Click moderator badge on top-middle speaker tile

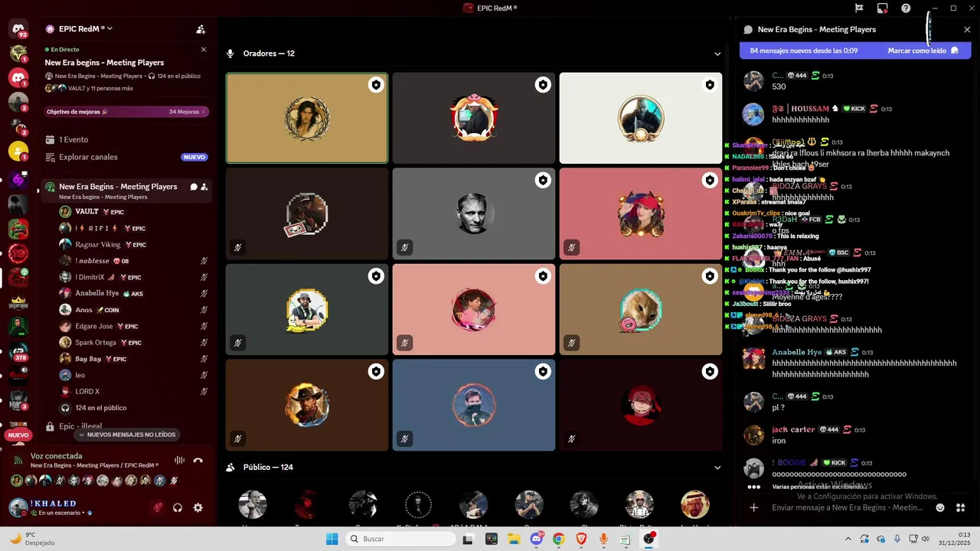tap(543, 84)
